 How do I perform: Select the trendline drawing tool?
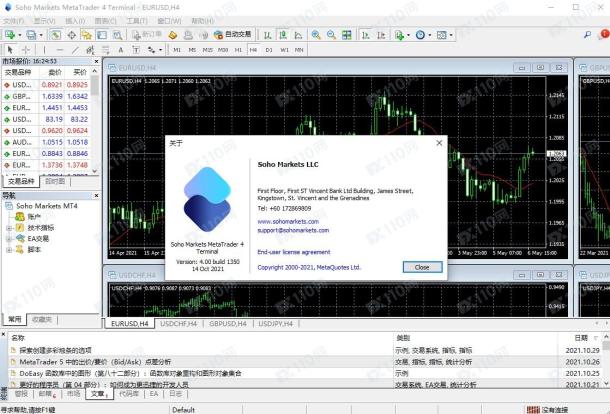[75, 50]
